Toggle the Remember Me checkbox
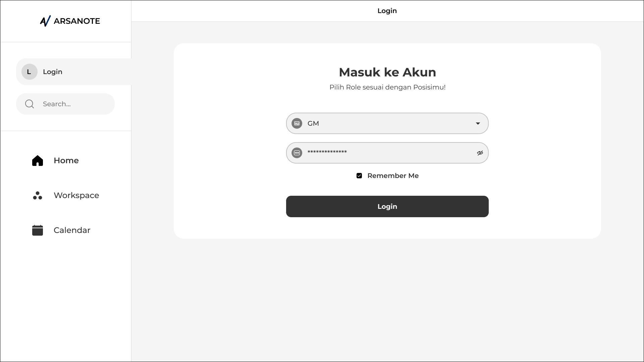644x362 pixels. [x=359, y=176]
